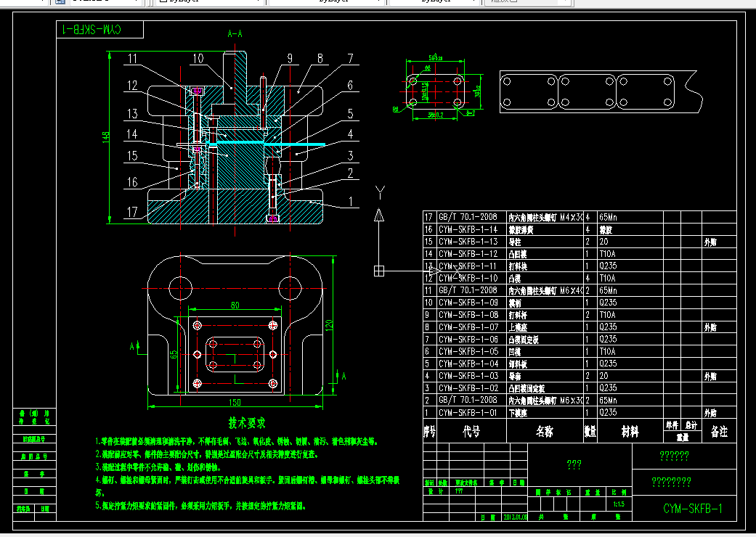The height and width of the screenshot is (537, 756).
Task: Select the T10A material in row 14
Action: click(x=607, y=253)
